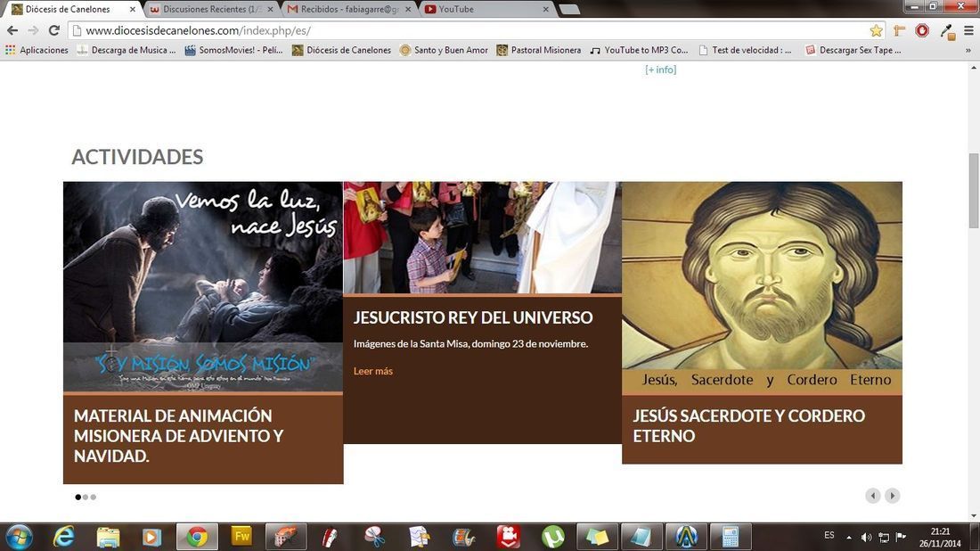Activate the eyedropper color picker extension
Image resolution: width=980 pixels, height=551 pixels.
(x=948, y=30)
